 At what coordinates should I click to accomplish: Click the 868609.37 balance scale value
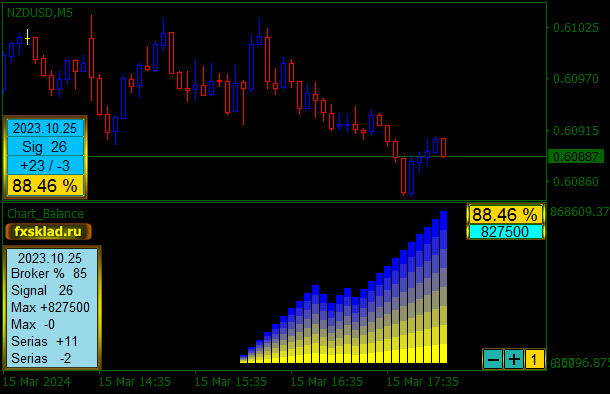[x=580, y=212]
